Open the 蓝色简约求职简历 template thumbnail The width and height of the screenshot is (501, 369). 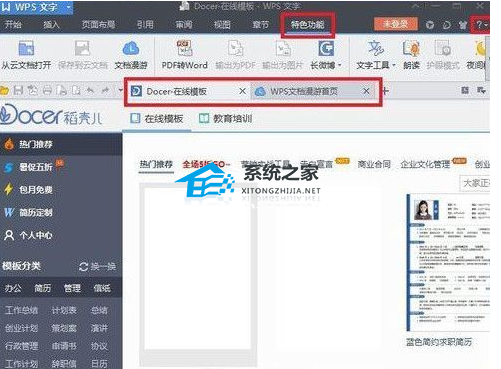point(448,262)
